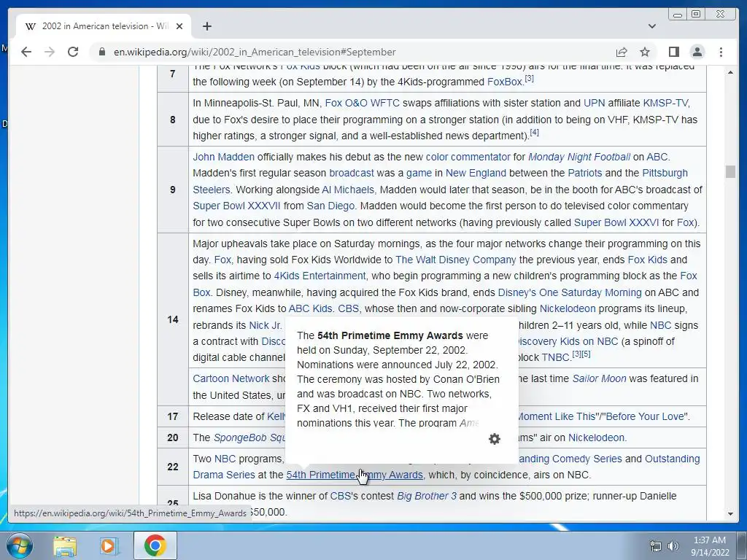Image resolution: width=747 pixels, height=560 pixels.
Task: Open the John Madden link
Action: tap(223, 157)
